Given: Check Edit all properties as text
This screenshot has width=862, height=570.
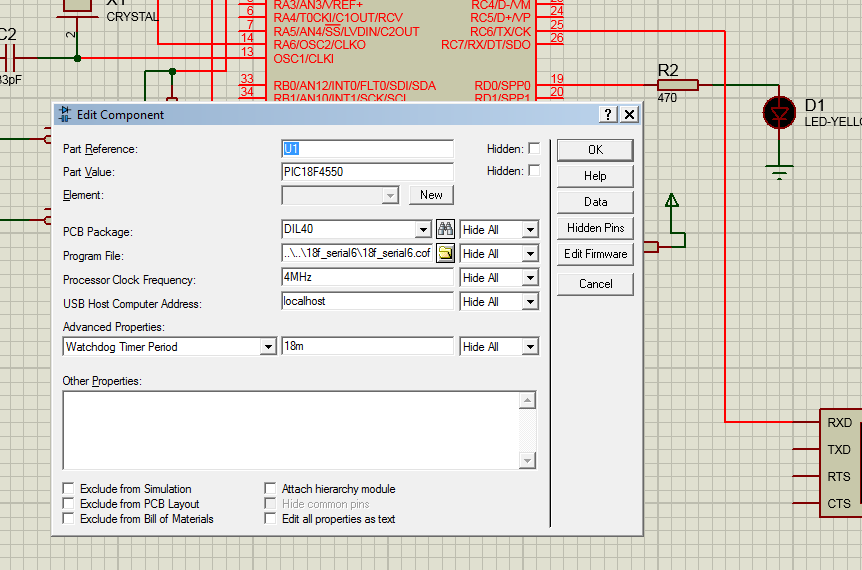Looking at the screenshot, I should [x=270, y=518].
